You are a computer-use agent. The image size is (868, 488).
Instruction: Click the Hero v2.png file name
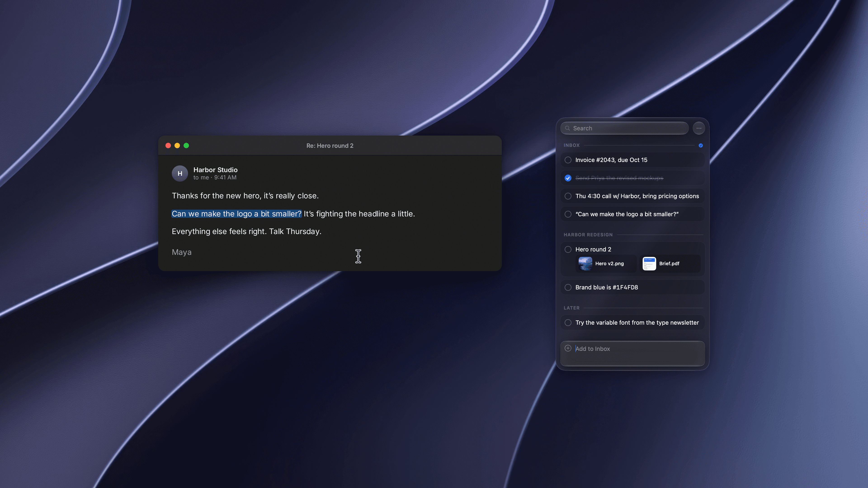(x=610, y=264)
